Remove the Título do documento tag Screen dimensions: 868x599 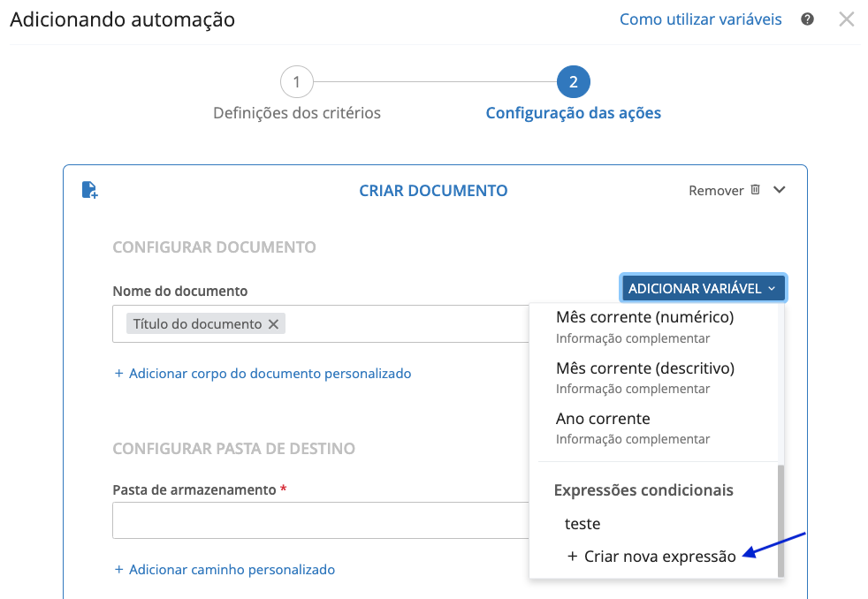(274, 324)
